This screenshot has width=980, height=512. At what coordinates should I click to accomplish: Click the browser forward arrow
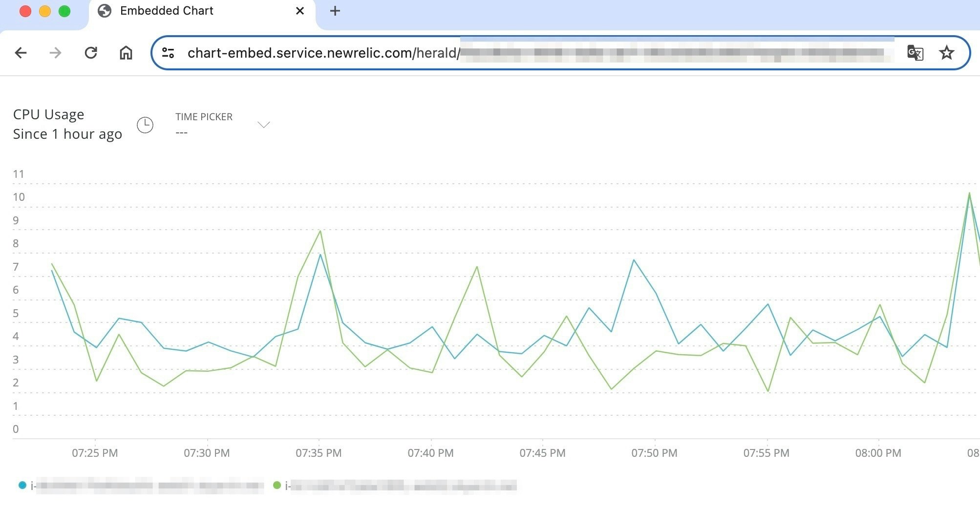click(x=56, y=53)
